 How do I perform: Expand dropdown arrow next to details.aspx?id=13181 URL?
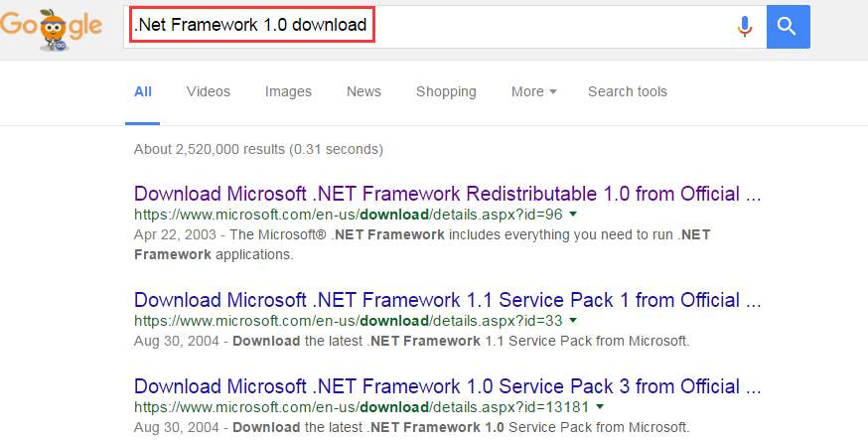[x=600, y=407]
